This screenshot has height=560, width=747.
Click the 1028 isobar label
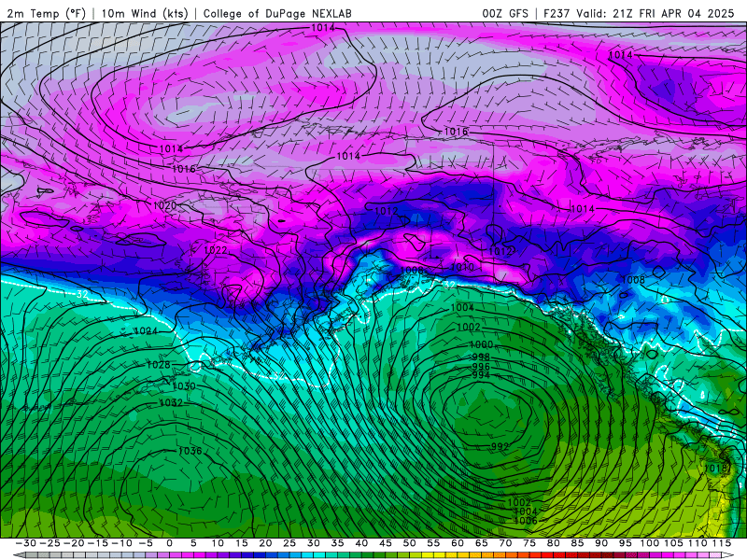coord(158,365)
